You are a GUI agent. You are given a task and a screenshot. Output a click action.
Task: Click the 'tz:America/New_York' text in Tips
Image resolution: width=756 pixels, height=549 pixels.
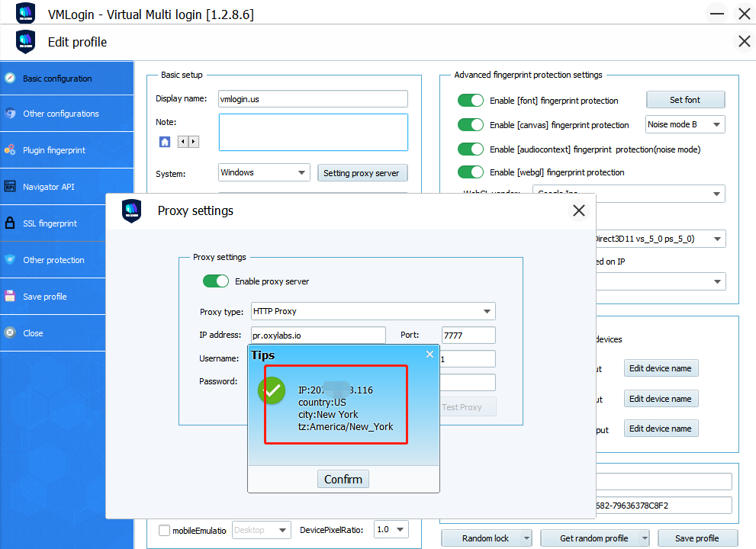point(346,426)
